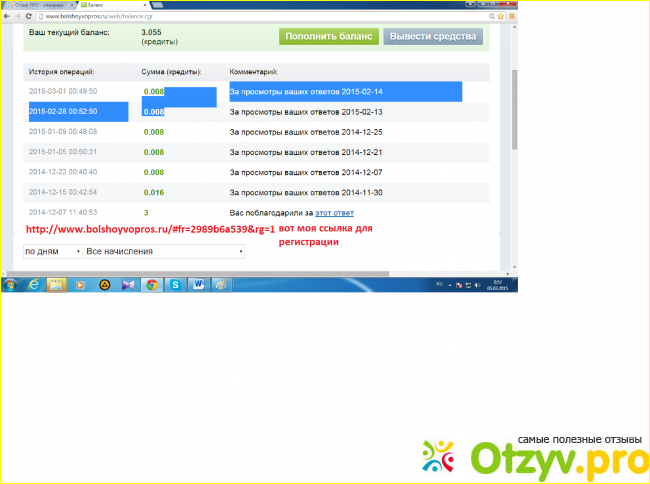Click the 'Вывести средства' button
Image resolution: width=650 pixels, height=484 pixels.
[x=434, y=37]
